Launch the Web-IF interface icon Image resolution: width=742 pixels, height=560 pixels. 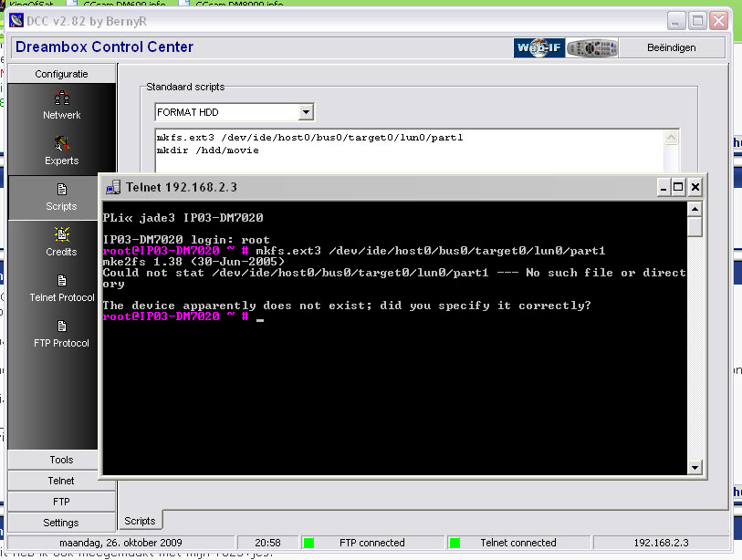click(539, 47)
